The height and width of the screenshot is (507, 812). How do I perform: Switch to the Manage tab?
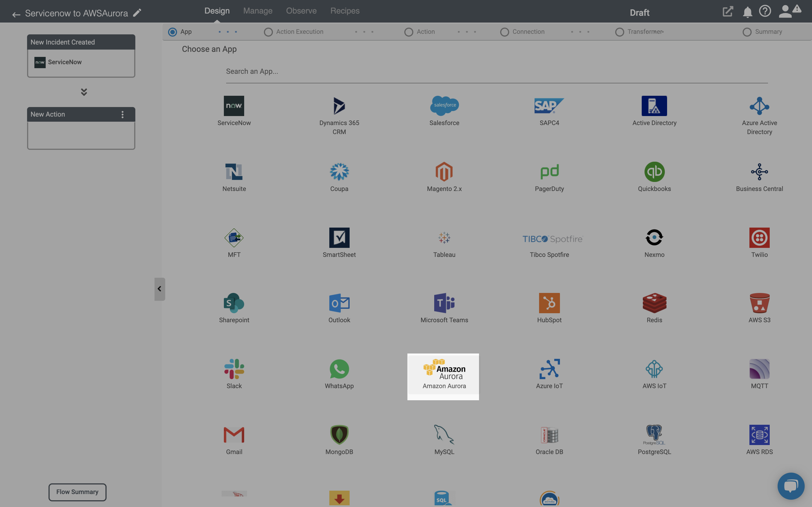[x=257, y=11]
